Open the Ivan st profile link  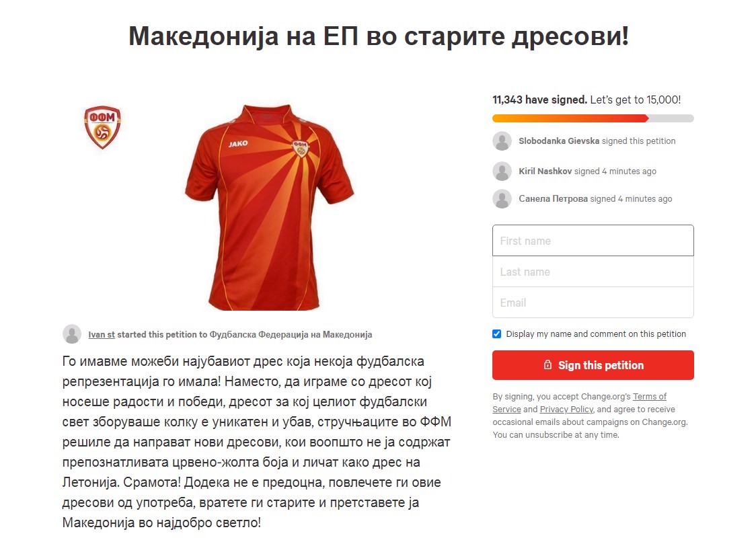click(102, 335)
